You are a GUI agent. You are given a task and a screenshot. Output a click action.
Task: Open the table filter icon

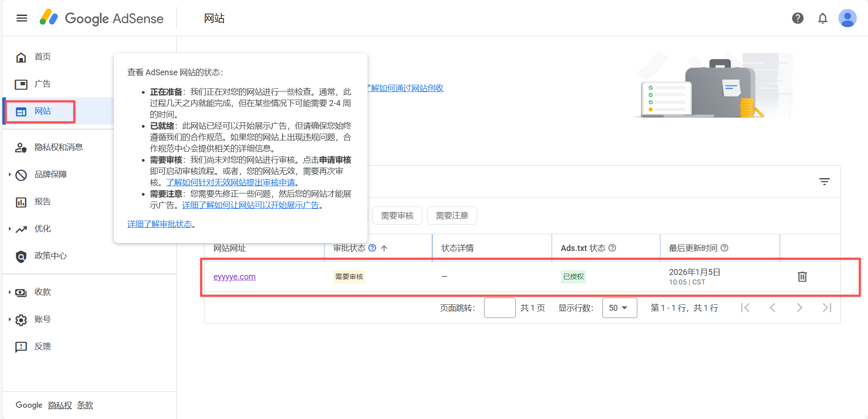tap(824, 182)
